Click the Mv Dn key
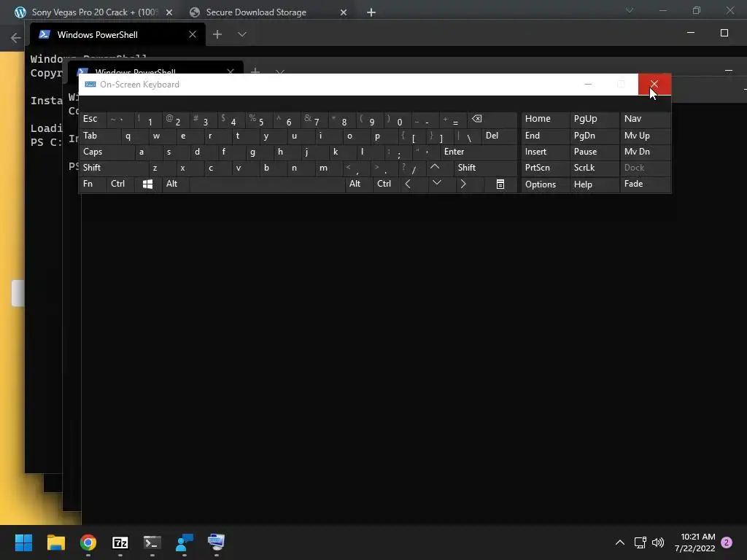This screenshot has width=747, height=560. pyautogui.click(x=645, y=152)
